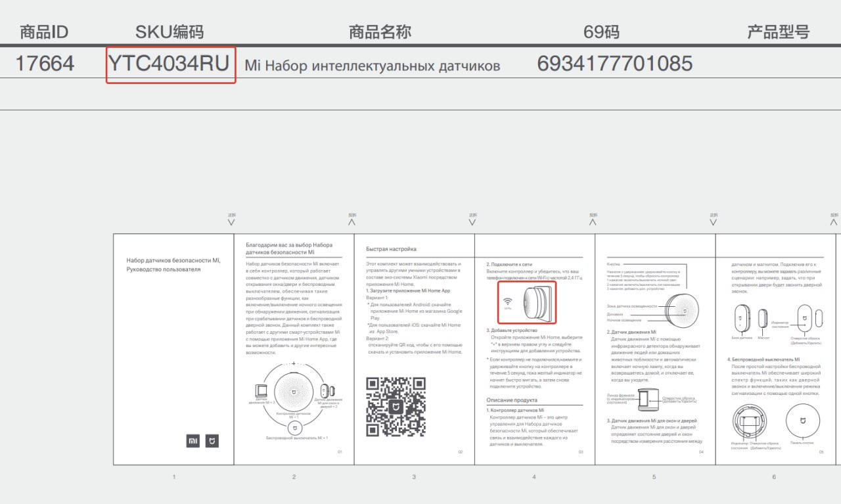Click inner page number 01
Viewport: 841px width, 504px height.
[340, 451]
